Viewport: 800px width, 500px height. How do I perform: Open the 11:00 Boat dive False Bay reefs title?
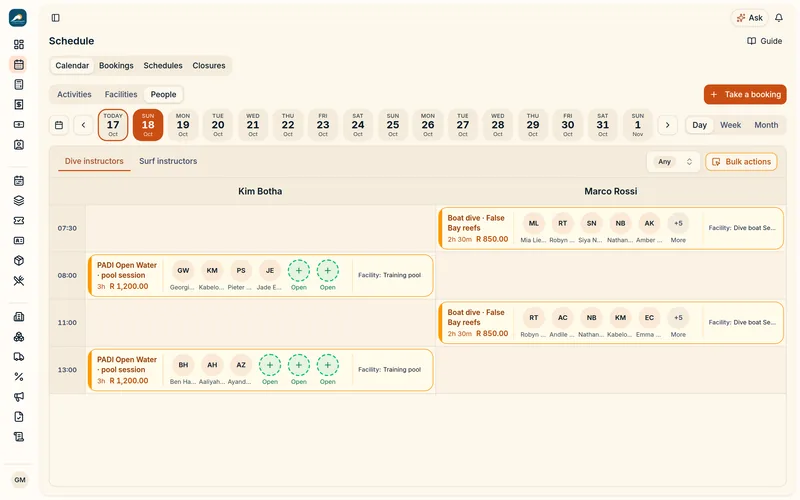coord(476,317)
